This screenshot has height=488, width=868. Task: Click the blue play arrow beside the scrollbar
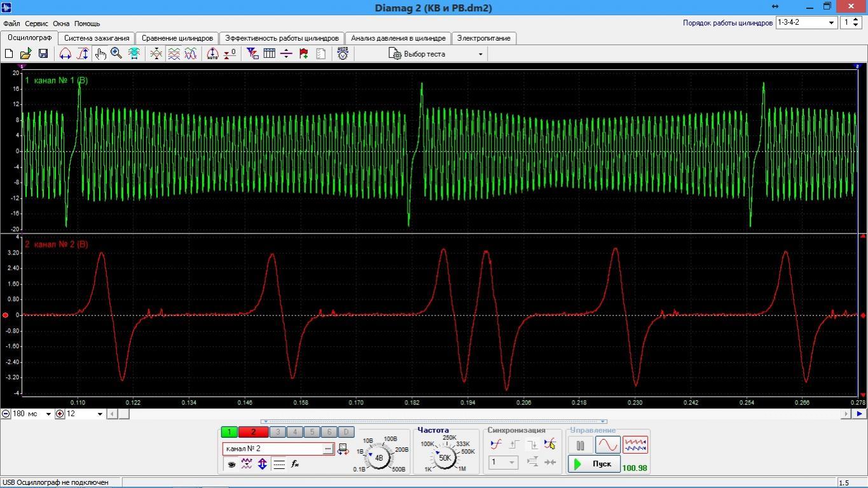click(x=860, y=414)
